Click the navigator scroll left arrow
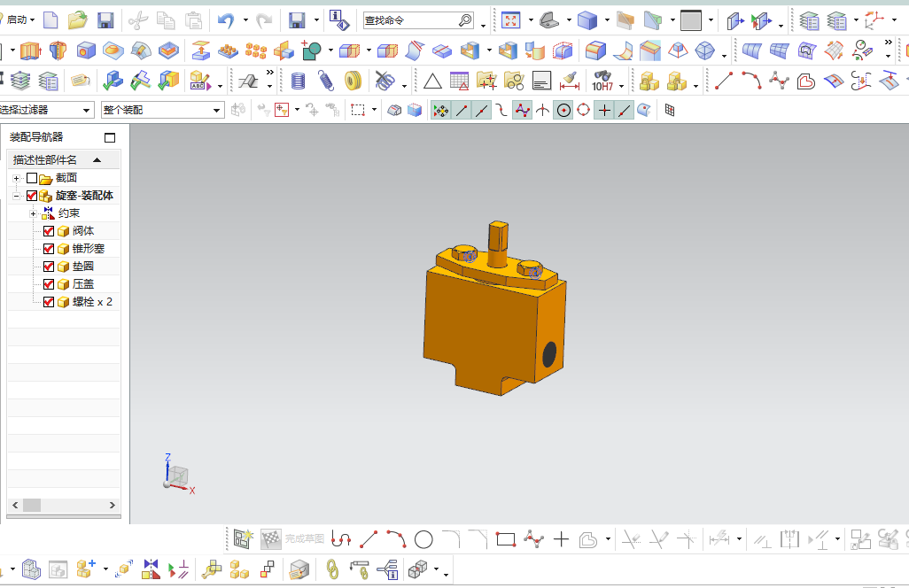 tap(15, 505)
